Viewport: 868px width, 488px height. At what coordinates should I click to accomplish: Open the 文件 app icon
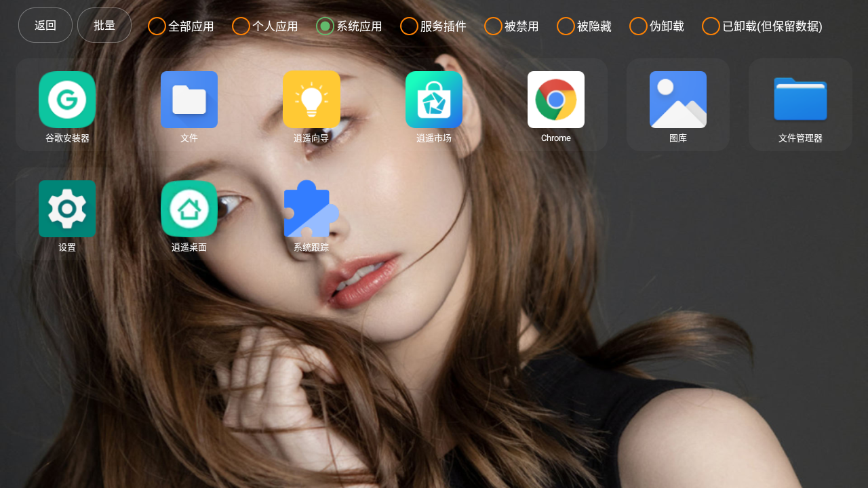pyautogui.click(x=189, y=100)
